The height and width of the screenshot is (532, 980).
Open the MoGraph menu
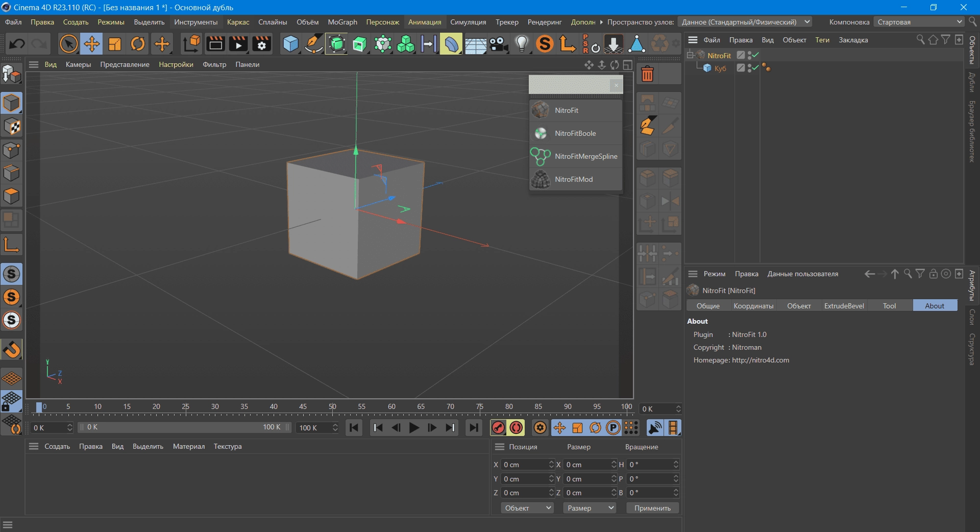coord(342,22)
